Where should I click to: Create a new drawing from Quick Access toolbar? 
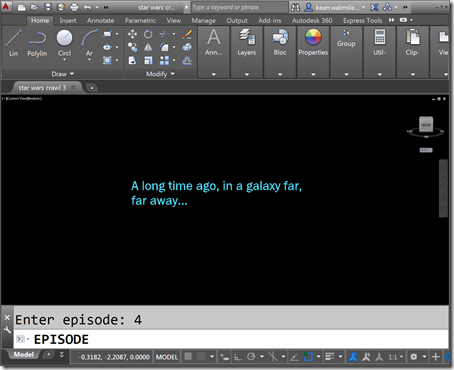(x=21, y=7)
